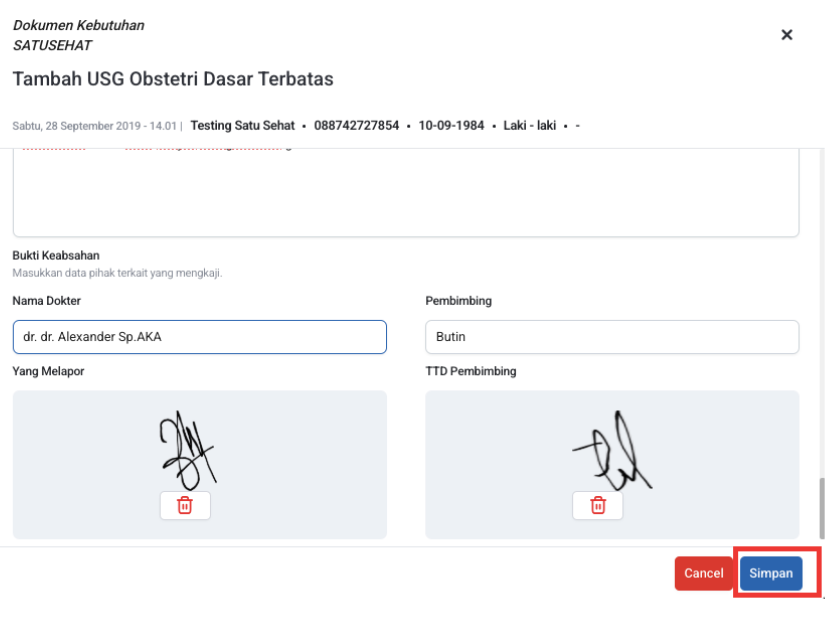Delete the Yang Melapor signature
Viewport: 836px width, 622px height.
point(185,505)
